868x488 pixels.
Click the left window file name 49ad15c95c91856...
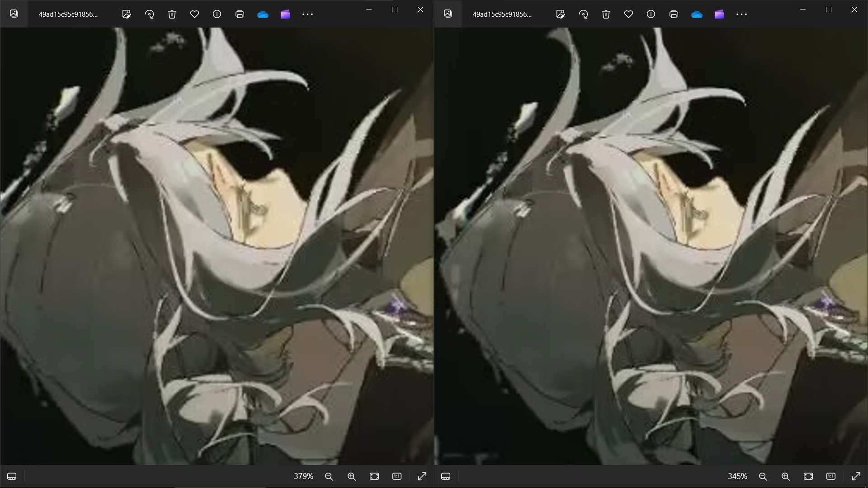tap(68, 14)
